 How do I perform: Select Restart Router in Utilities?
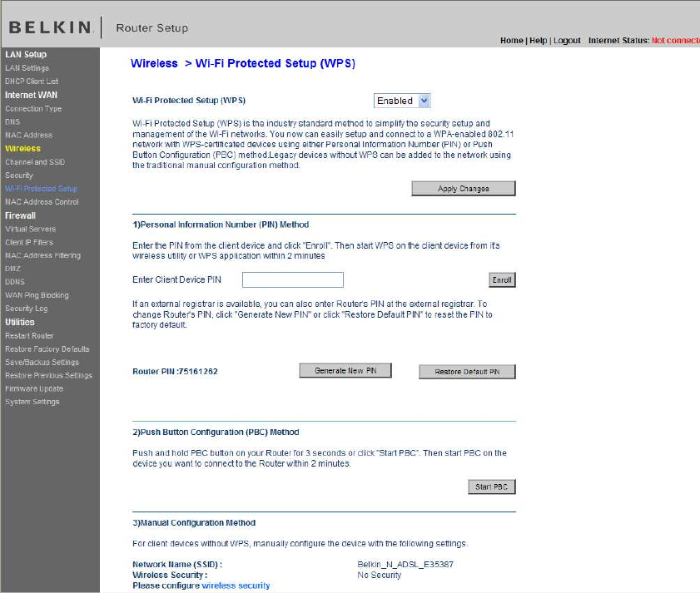(29, 335)
